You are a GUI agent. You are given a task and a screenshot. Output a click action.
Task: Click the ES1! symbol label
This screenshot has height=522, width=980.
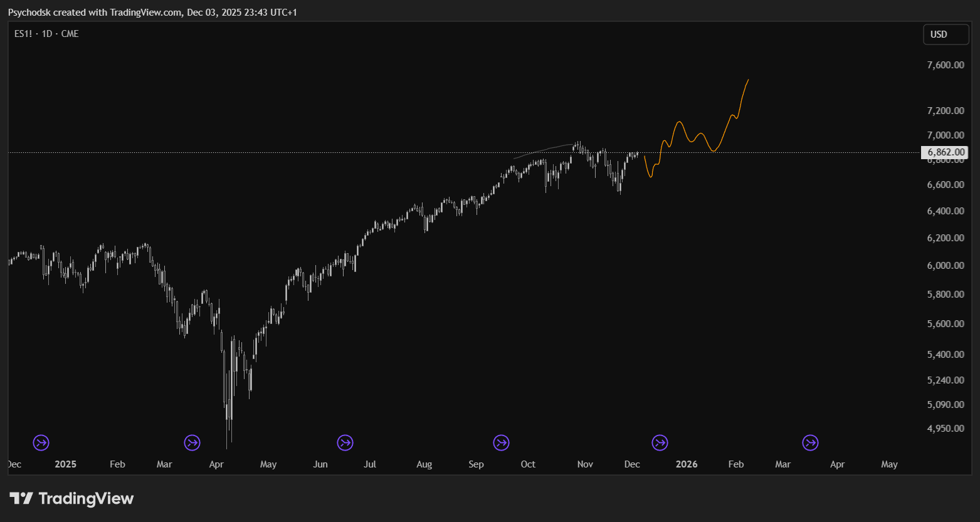pyautogui.click(x=24, y=34)
